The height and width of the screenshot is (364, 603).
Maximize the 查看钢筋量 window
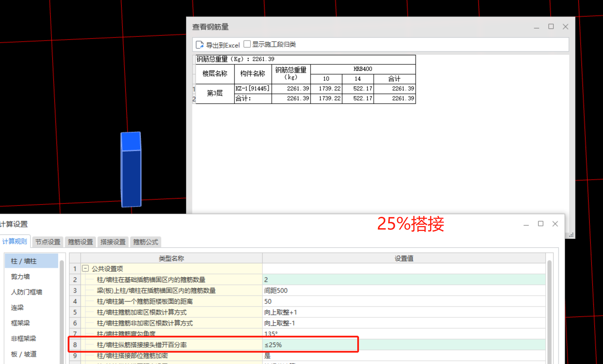point(551,27)
